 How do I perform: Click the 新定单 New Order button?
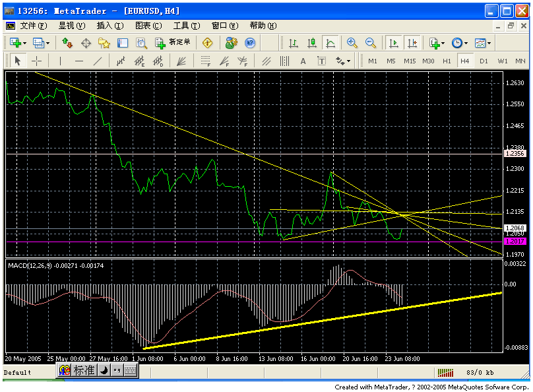173,43
